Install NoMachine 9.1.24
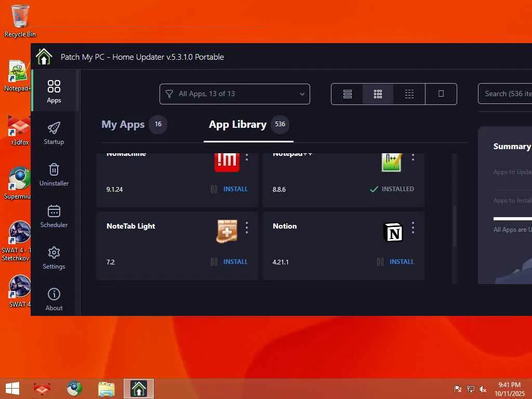This screenshot has height=399, width=532. tap(235, 189)
